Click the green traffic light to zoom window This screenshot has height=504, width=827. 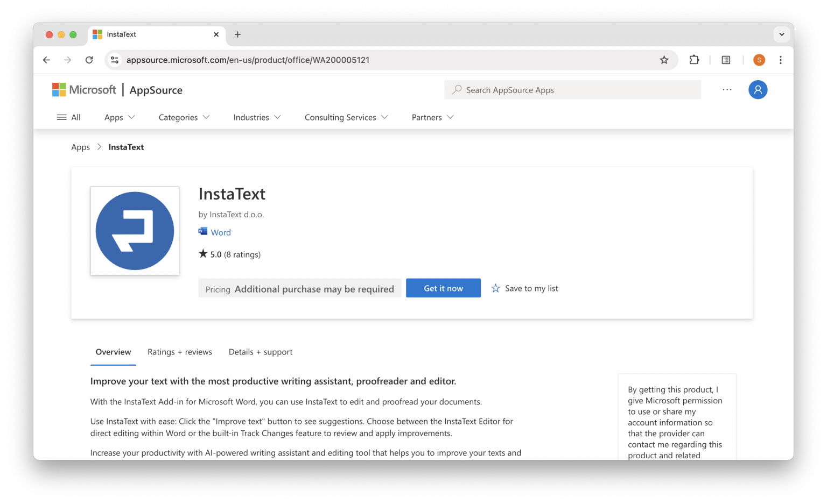coord(73,34)
